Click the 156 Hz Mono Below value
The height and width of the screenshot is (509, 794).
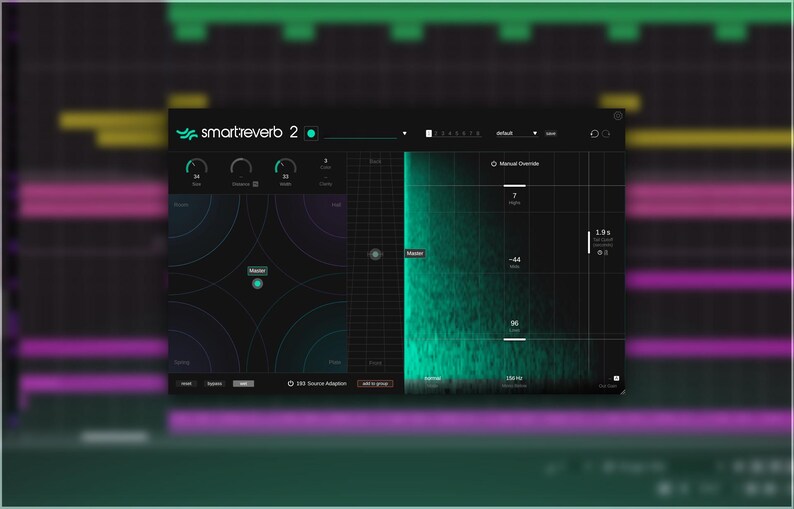pyautogui.click(x=514, y=378)
